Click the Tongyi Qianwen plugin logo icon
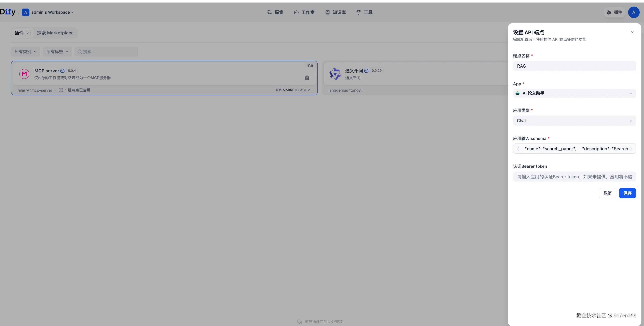This screenshot has height=326, width=644. click(x=335, y=74)
